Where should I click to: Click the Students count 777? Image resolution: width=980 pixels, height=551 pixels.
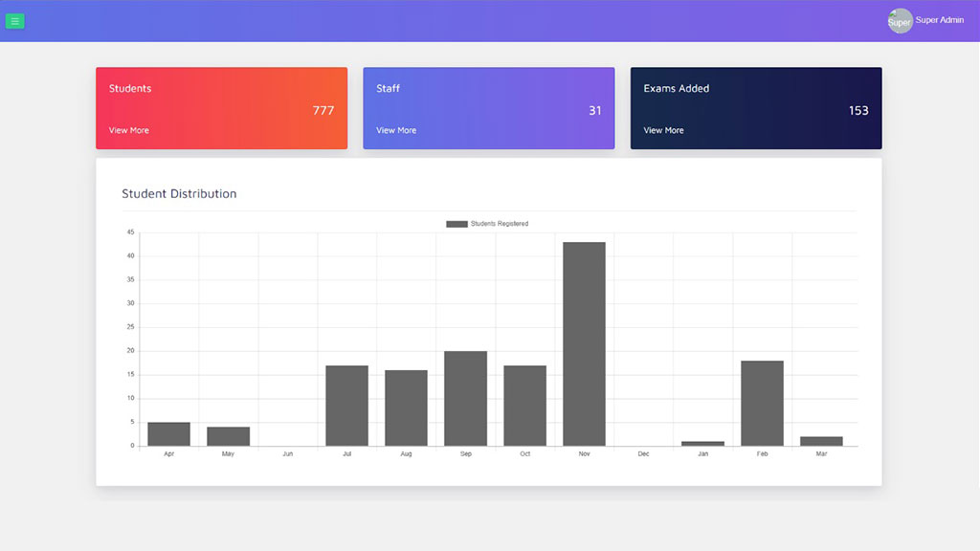click(323, 110)
